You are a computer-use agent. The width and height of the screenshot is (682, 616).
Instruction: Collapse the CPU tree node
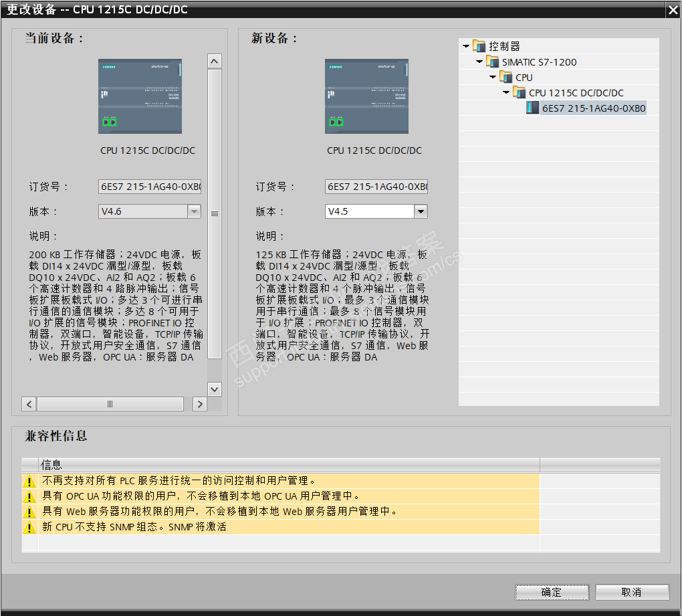[x=493, y=77]
